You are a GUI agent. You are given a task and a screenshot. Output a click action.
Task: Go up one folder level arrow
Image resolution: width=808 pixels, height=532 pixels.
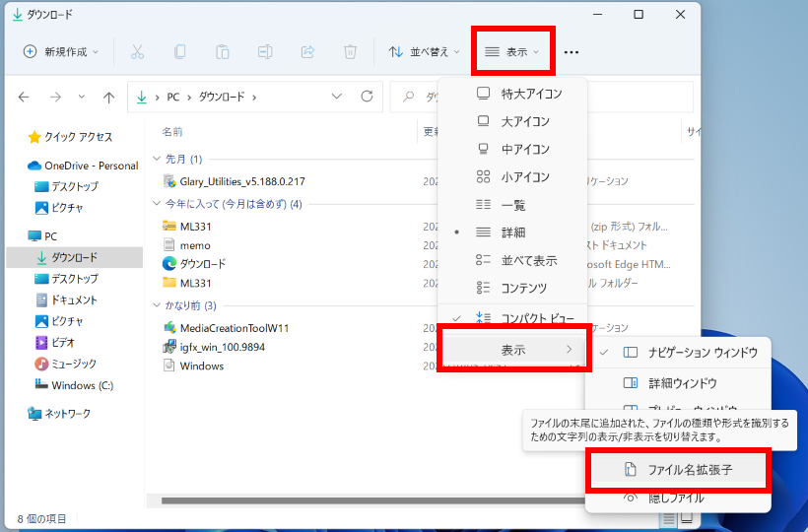108,97
